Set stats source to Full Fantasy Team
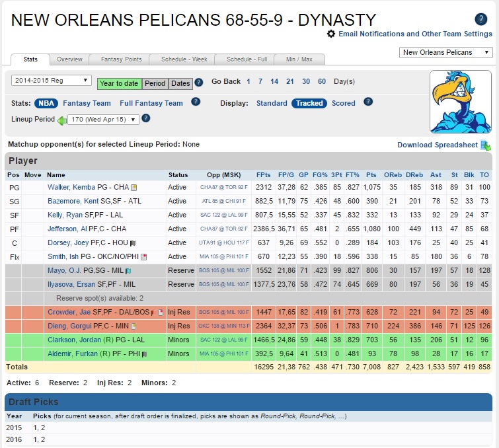The height and width of the screenshot is (448, 499). coord(151,103)
